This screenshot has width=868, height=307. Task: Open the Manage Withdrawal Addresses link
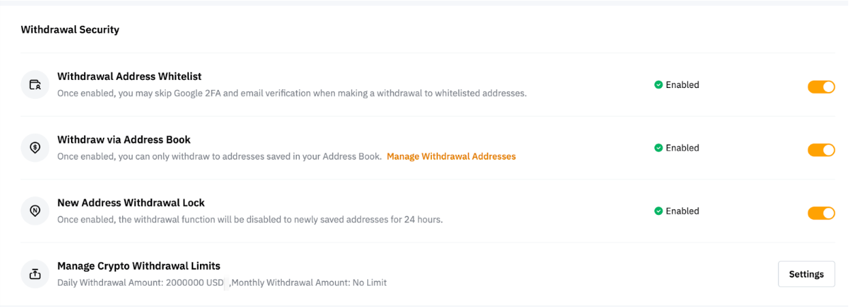pos(451,156)
